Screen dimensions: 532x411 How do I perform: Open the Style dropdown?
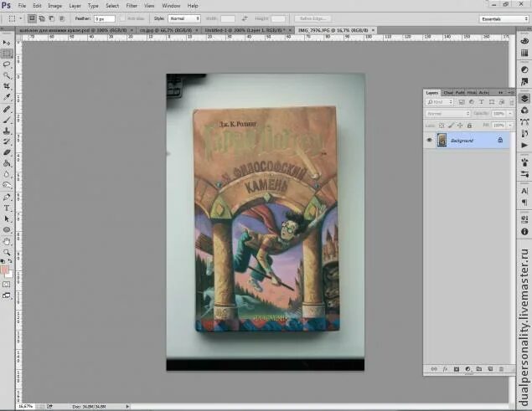tap(184, 18)
